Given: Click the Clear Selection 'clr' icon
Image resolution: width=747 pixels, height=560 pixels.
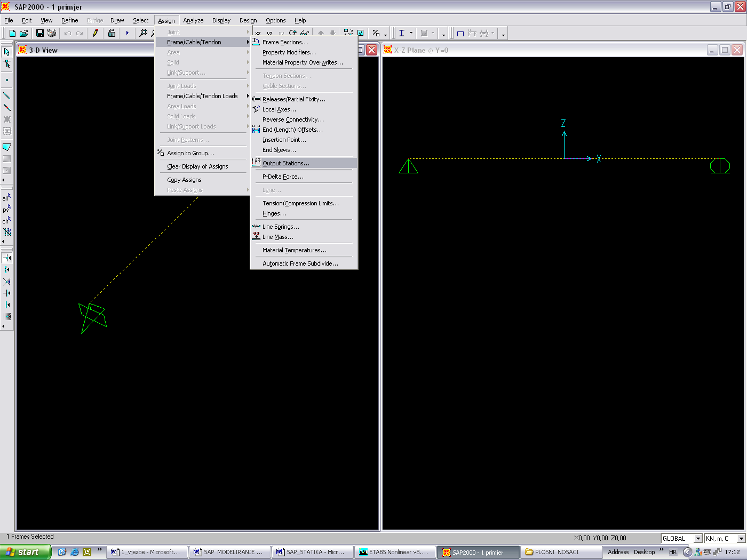Looking at the screenshot, I should tap(7, 221).
